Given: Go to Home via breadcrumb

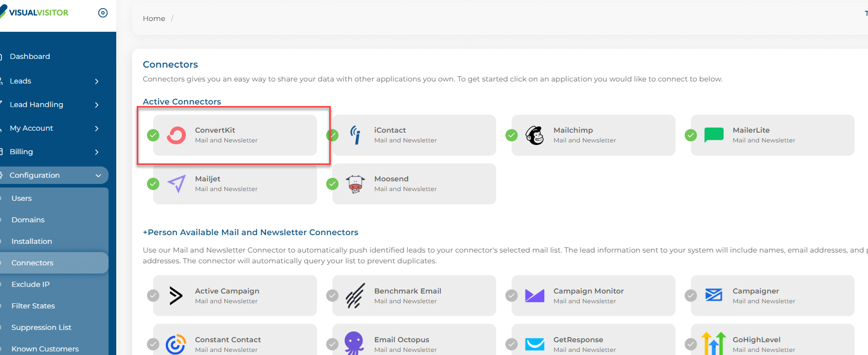Looking at the screenshot, I should (x=154, y=18).
